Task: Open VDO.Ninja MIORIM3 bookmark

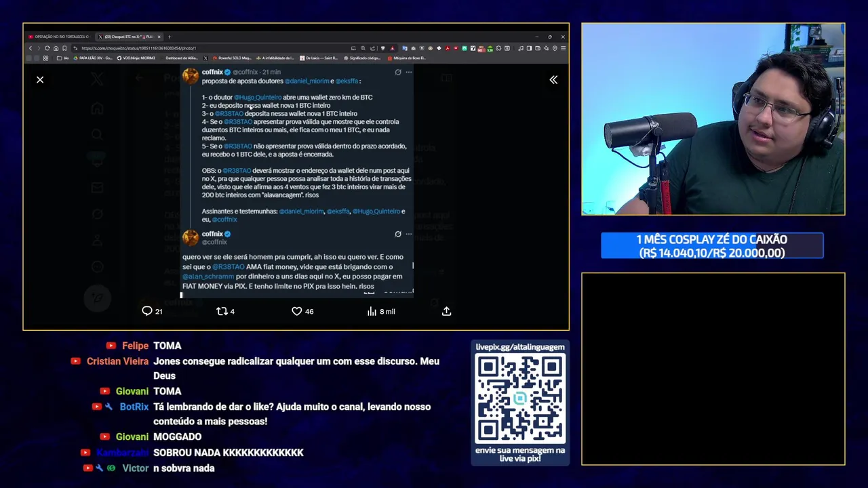Action: click(x=136, y=58)
